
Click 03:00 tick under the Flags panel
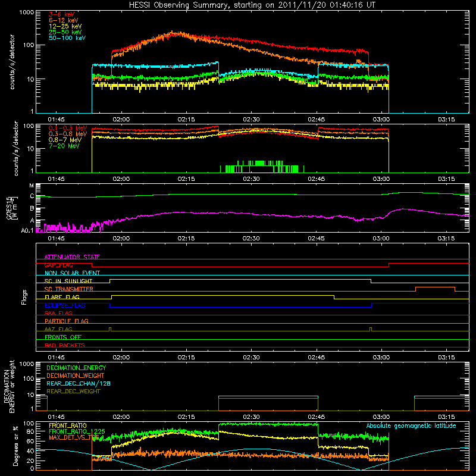coord(381,358)
